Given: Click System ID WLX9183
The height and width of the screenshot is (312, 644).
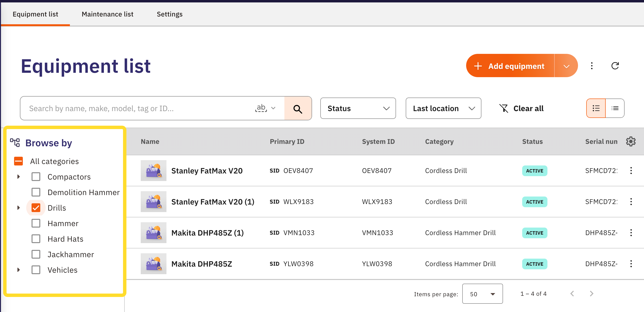Looking at the screenshot, I should coord(377,202).
